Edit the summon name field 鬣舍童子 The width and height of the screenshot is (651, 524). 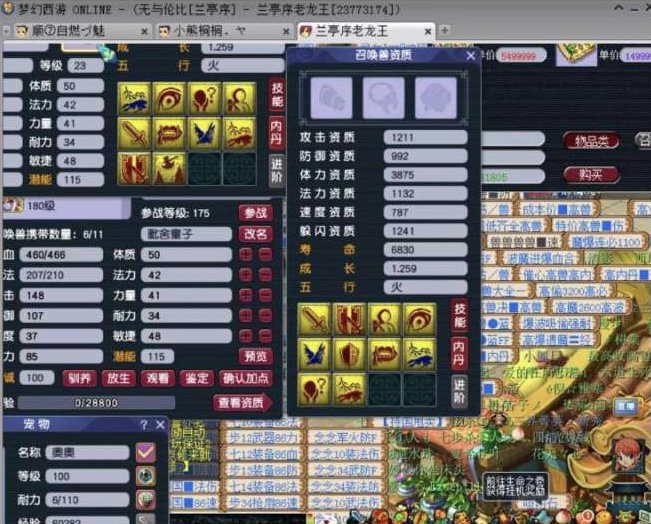[186, 234]
